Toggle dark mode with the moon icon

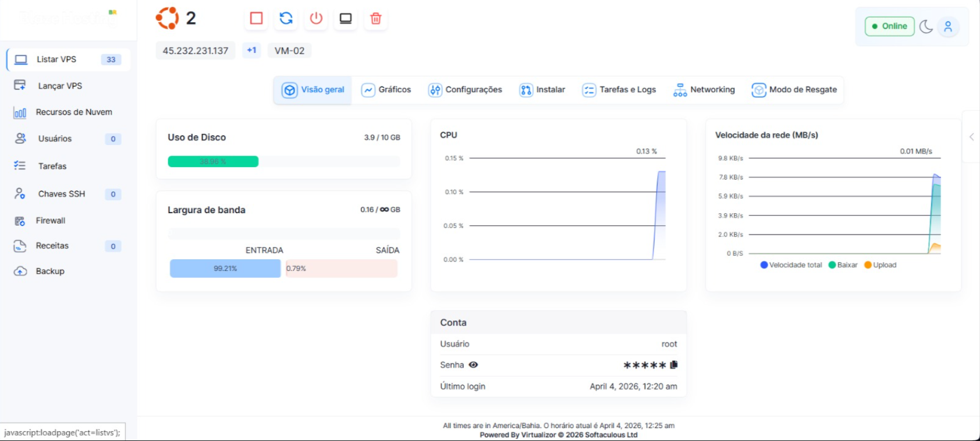pos(926,27)
